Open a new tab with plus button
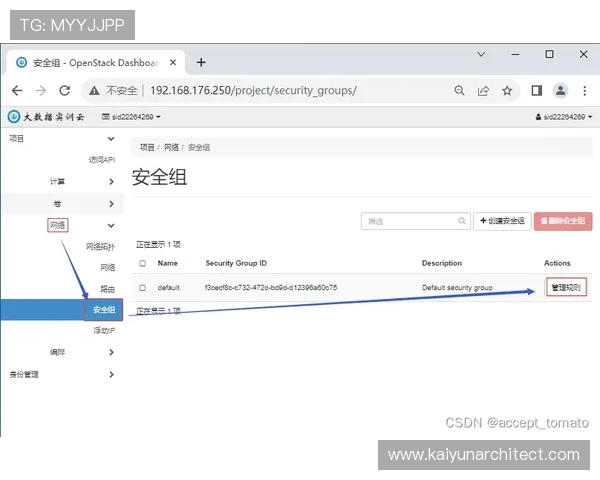 coord(201,62)
